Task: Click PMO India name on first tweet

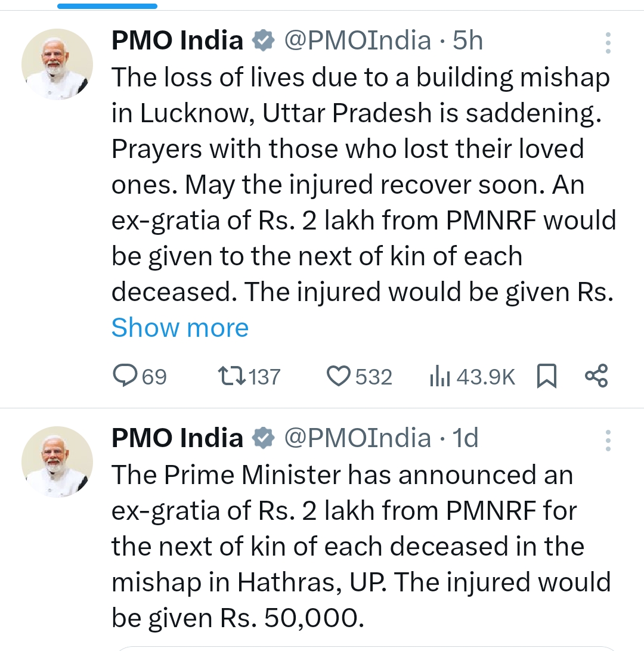Action: 177,41
